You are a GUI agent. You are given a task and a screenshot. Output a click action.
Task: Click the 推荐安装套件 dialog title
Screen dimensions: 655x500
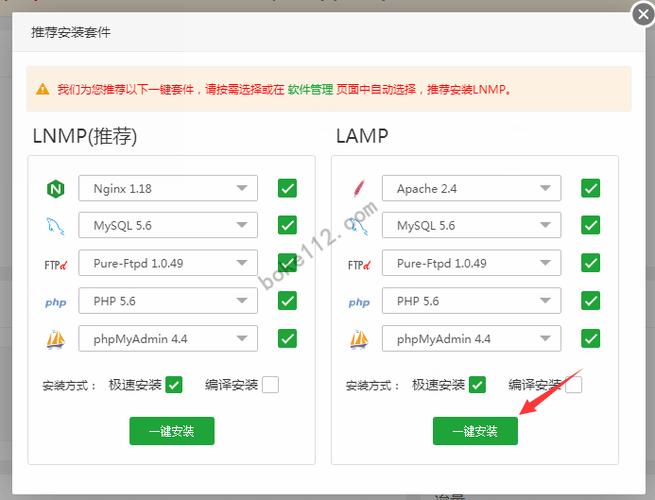71,32
